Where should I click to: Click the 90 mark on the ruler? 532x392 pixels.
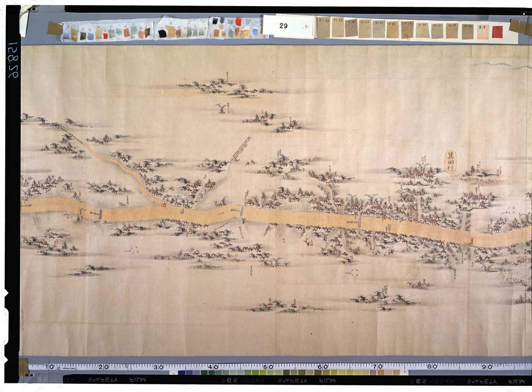(x=487, y=367)
